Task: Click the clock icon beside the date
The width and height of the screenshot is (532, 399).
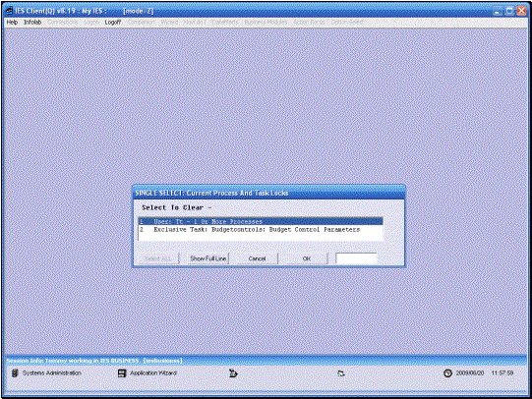Action: pos(447,372)
